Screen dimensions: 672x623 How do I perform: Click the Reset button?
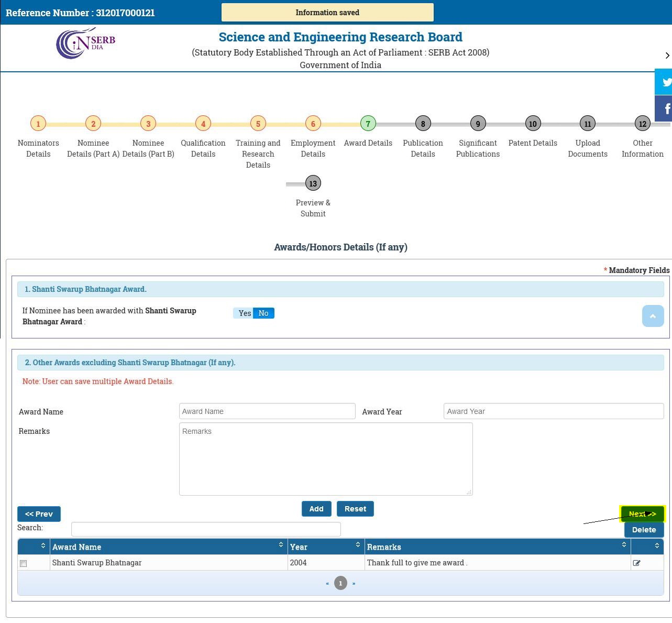[x=355, y=509]
